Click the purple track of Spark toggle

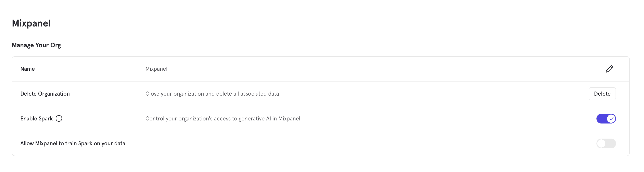(601, 119)
